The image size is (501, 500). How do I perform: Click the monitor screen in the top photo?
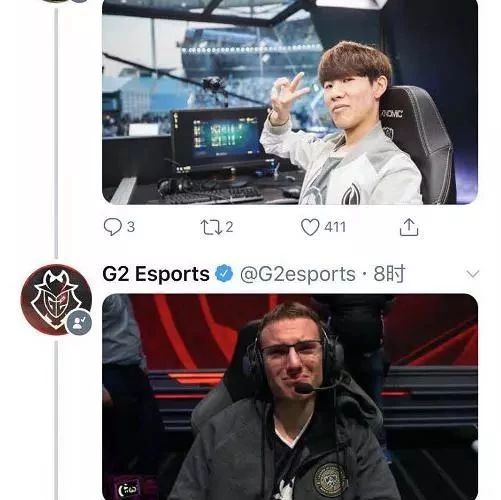[224, 139]
